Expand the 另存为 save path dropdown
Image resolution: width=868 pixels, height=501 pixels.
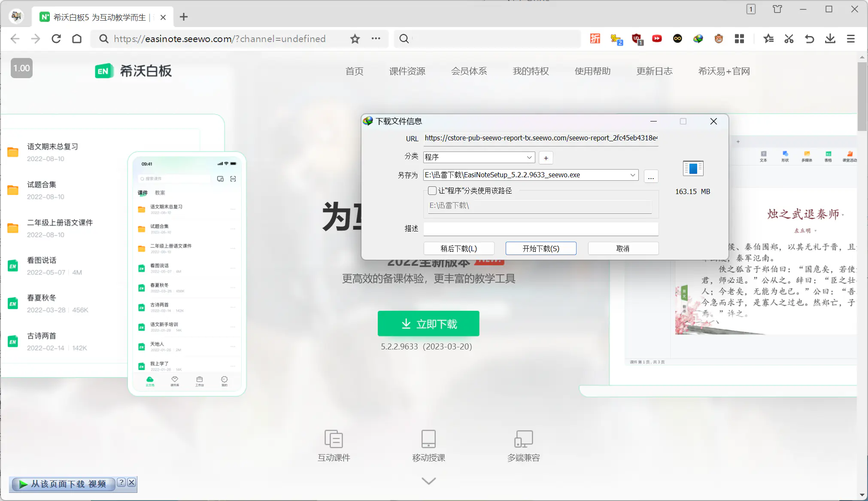point(632,175)
